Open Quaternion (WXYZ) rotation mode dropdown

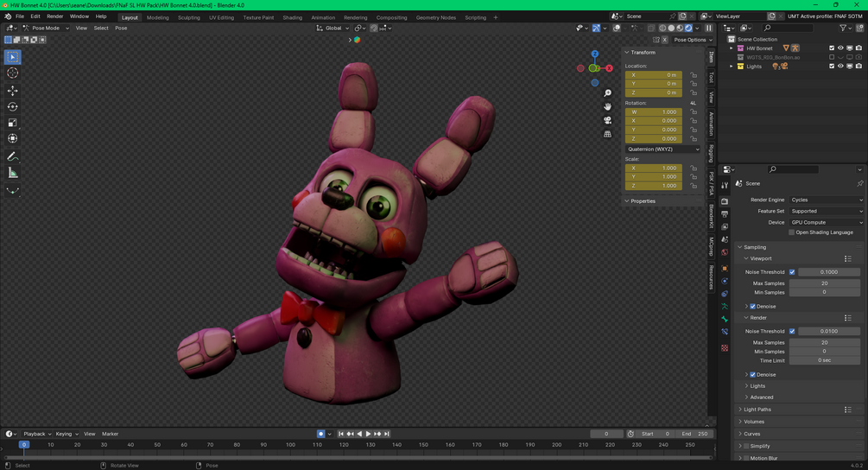coord(663,149)
